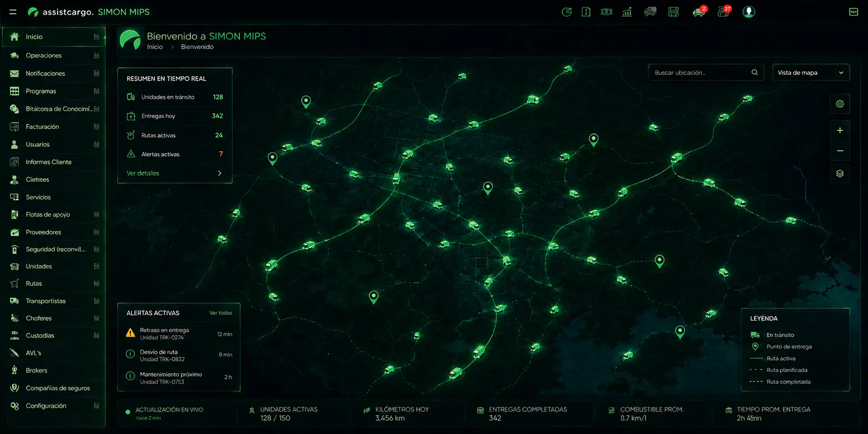Open the user profile avatar
868x434 pixels.
point(749,12)
